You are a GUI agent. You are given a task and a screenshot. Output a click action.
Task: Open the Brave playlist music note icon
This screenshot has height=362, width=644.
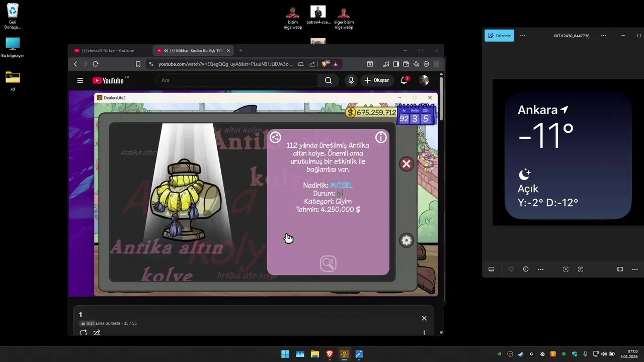pos(386,64)
